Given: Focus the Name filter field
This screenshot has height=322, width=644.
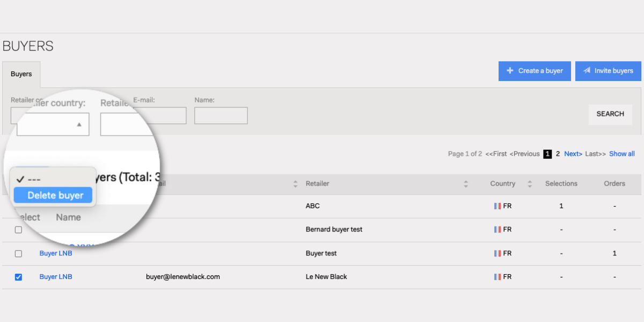Looking at the screenshot, I should 221,115.
